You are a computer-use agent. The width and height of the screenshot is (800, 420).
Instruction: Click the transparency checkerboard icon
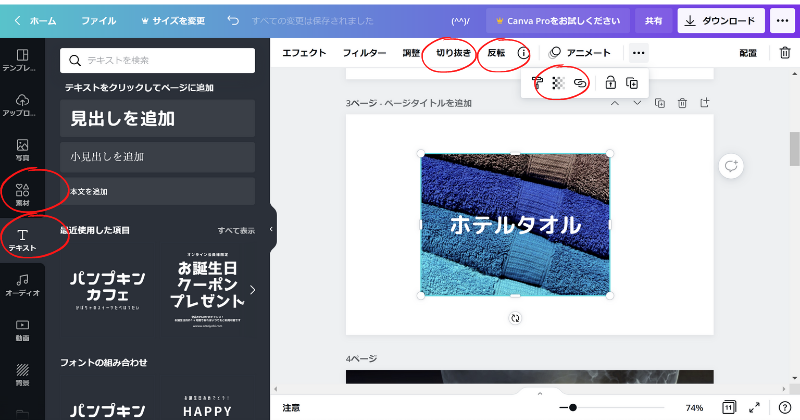[559, 83]
